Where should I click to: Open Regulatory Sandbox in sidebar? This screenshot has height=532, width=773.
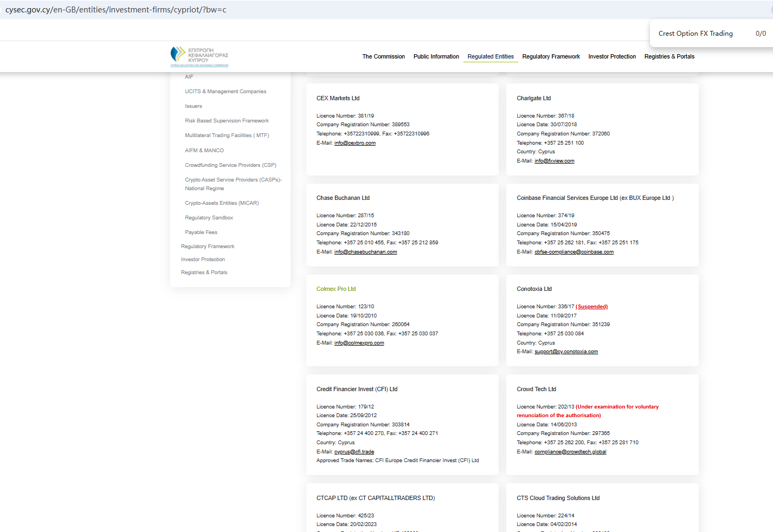pyautogui.click(x=209, y=218)
